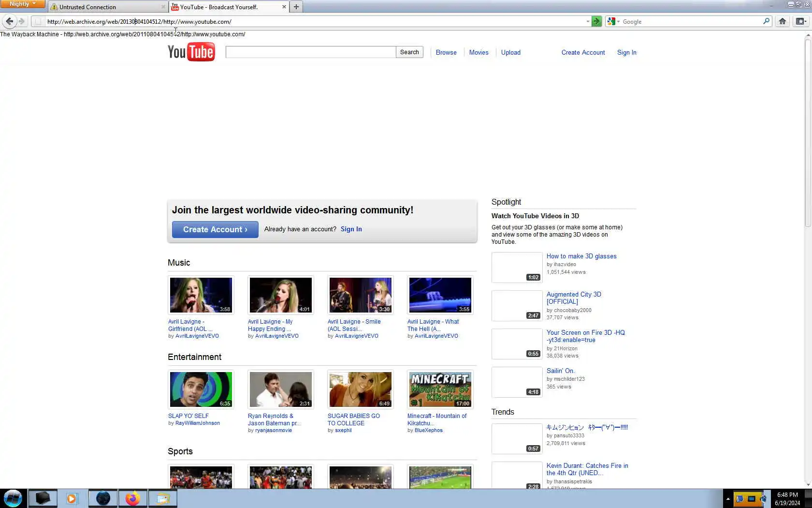
Task: Open the Upload link
Action: click(x=511, y=52)
